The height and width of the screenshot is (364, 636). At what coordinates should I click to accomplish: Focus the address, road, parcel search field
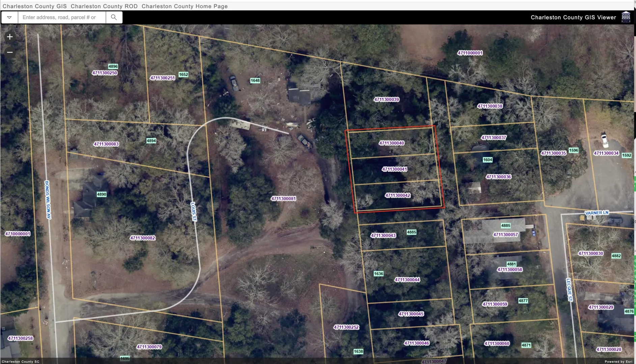pos(62,17)
